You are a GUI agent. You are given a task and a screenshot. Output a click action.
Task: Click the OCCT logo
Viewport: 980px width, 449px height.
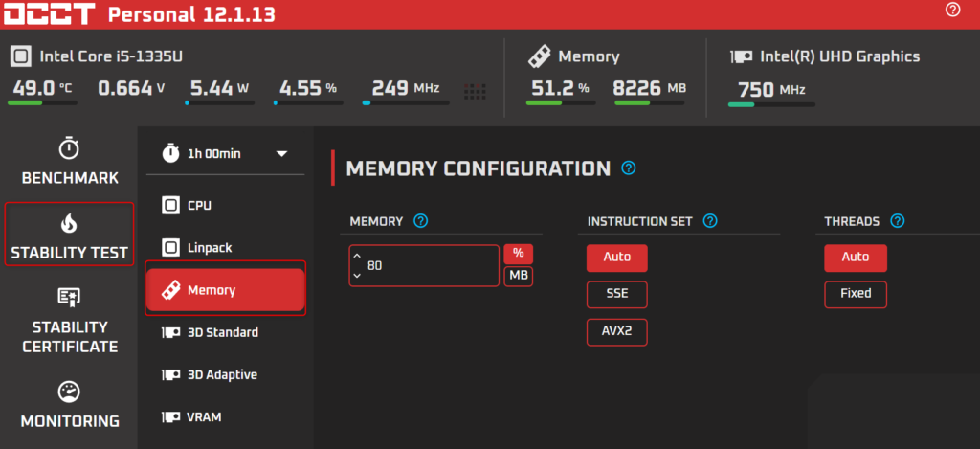point(50,15)
